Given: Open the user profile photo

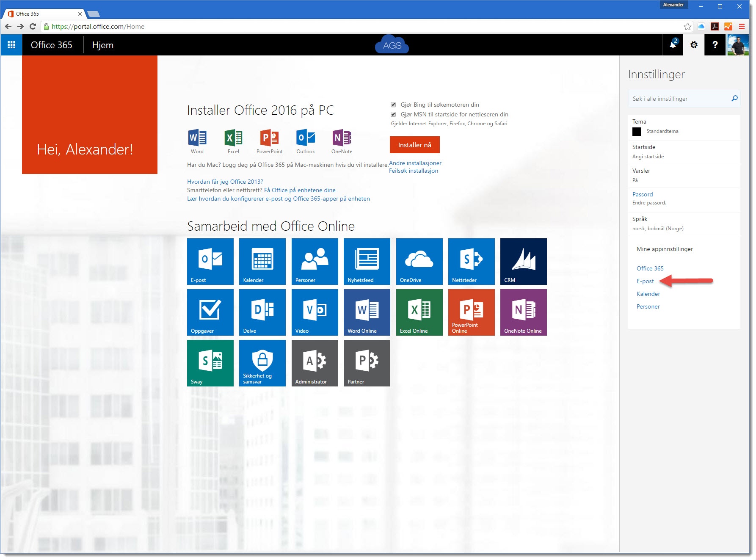Looking at the screenshot, I should coord(738,45).
